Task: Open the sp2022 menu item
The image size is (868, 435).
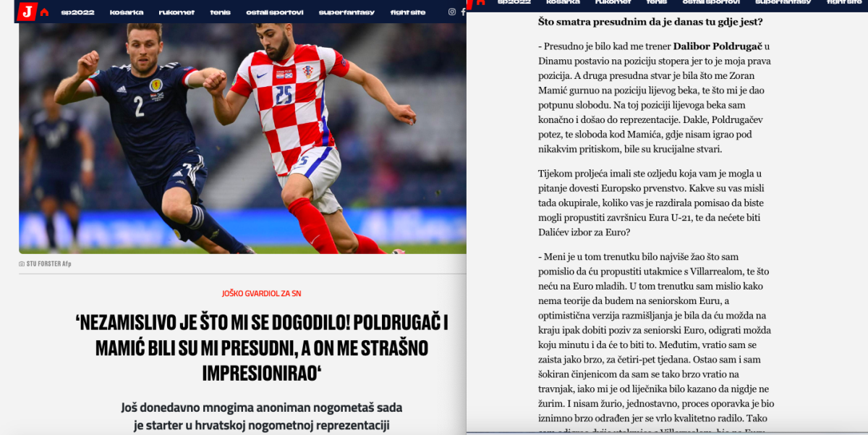Action: point(77,12)
